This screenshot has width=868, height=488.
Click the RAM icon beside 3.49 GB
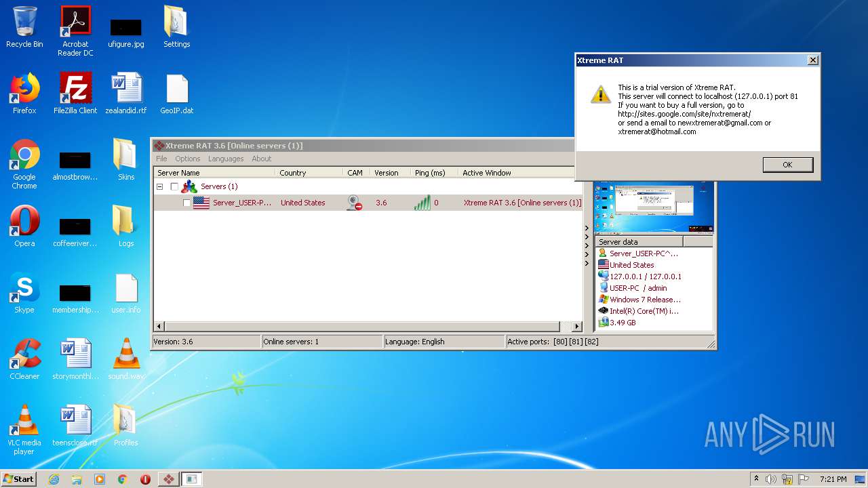(x=603, y=323)
